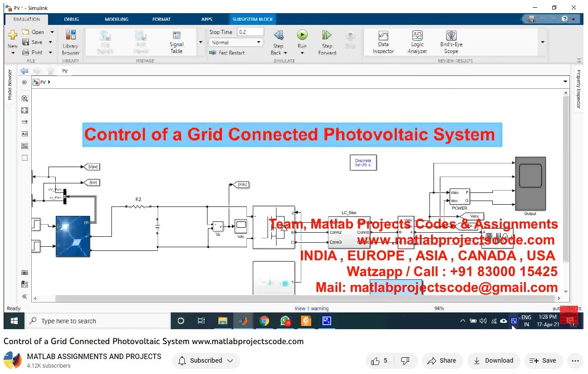Click the View 1 warning link
Viewport: 588px width, 374px height.
[311, 308]
